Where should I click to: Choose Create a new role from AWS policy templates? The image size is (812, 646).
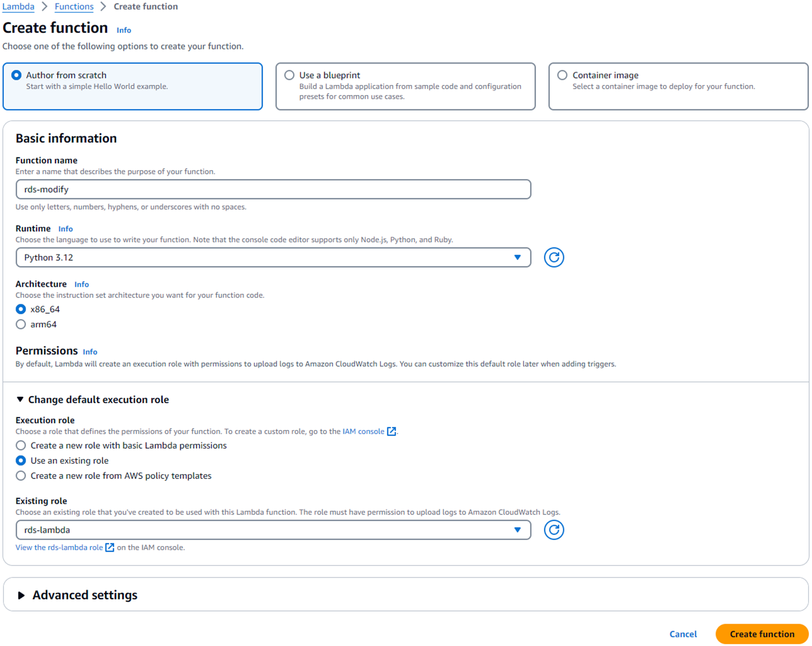(21, 476)
